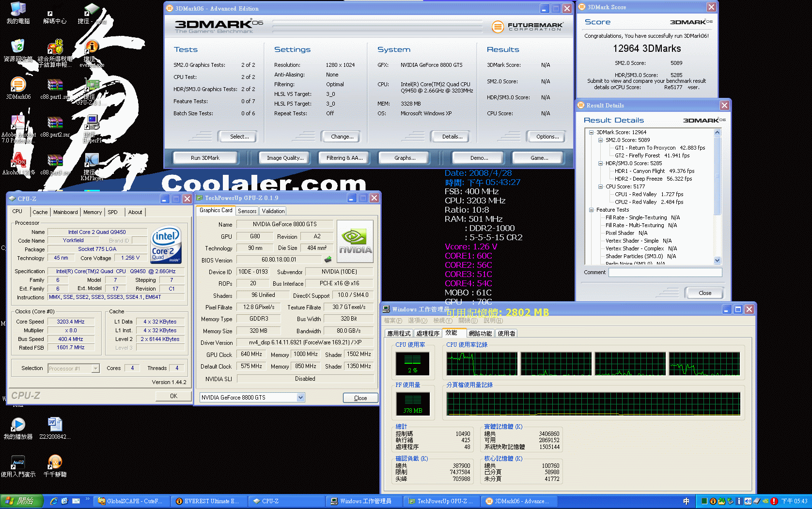Screen dimensions: 812x509
Task: Open the HyperPI desktop shortcut
Action: (92, 128)
